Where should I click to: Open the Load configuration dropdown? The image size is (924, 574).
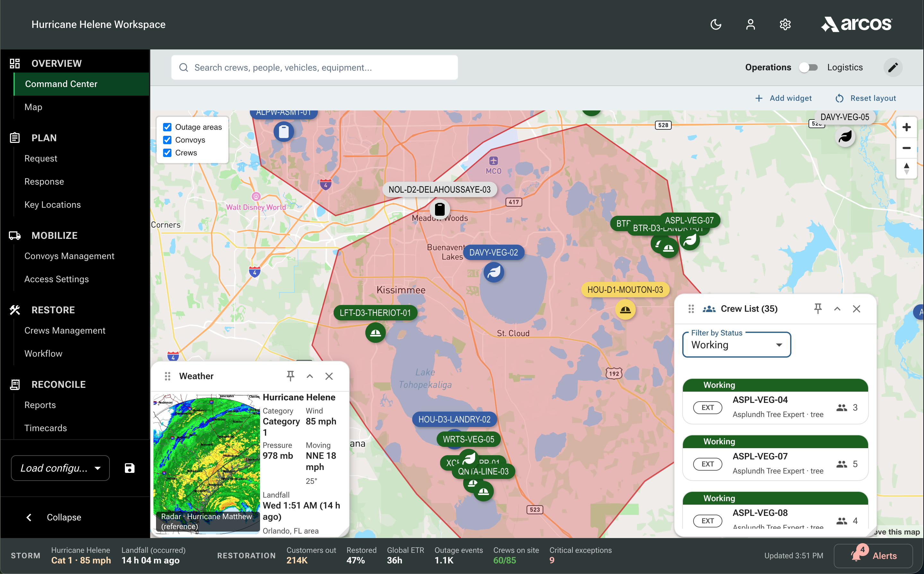click(60, 468)
